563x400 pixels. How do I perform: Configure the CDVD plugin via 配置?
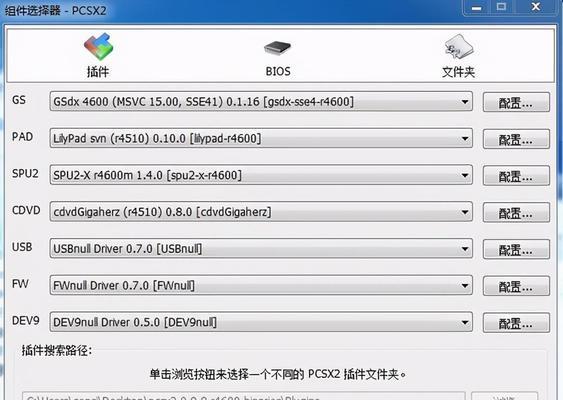pyautogui.click(x=516, y=212)
